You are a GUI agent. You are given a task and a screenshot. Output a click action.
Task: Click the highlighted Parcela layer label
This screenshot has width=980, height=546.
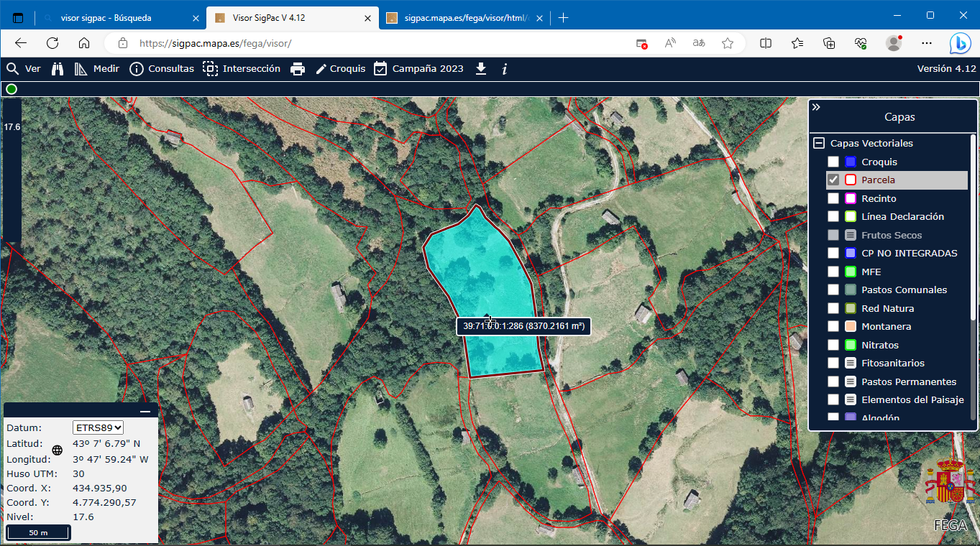coord(878,180)
